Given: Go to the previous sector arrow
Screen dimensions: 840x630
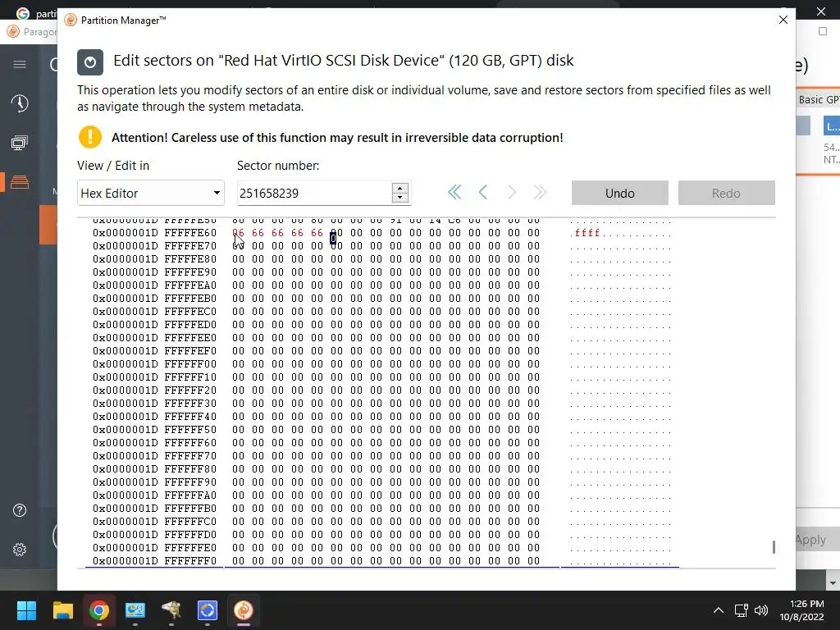Looking at the screenshot, I should (x=482, y=192).
